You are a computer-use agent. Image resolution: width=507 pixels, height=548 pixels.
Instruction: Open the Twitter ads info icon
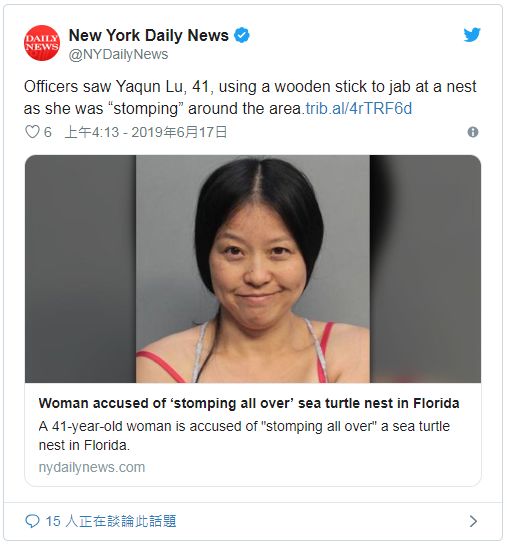point(472,132)
